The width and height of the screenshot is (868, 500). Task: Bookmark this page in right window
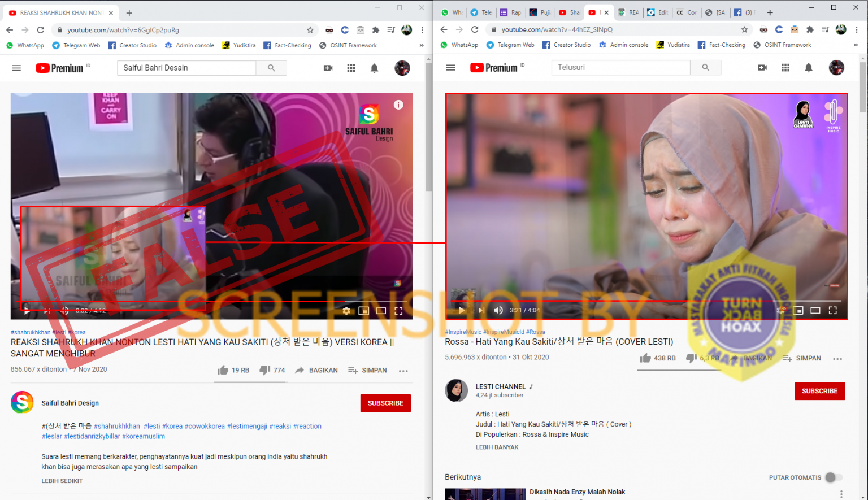click(744, 29)
